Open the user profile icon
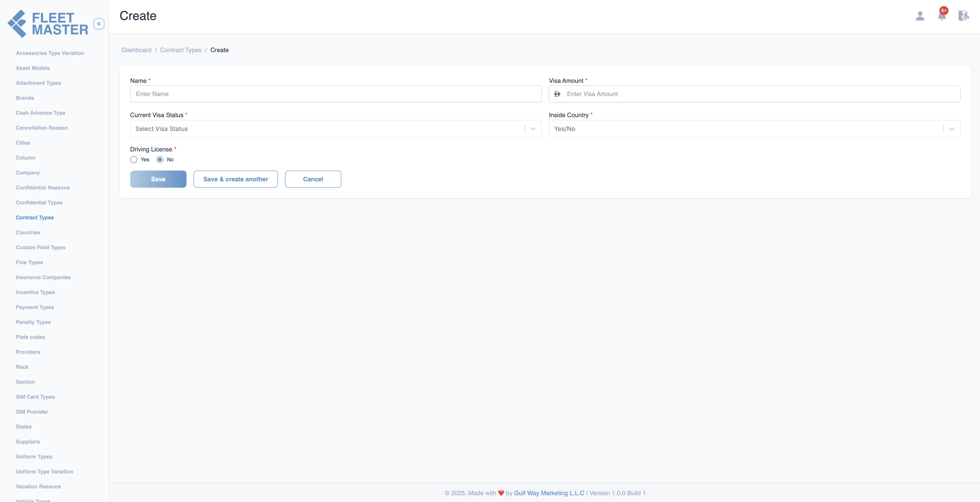Screen dimensions: 980x502 click(920, 16)
